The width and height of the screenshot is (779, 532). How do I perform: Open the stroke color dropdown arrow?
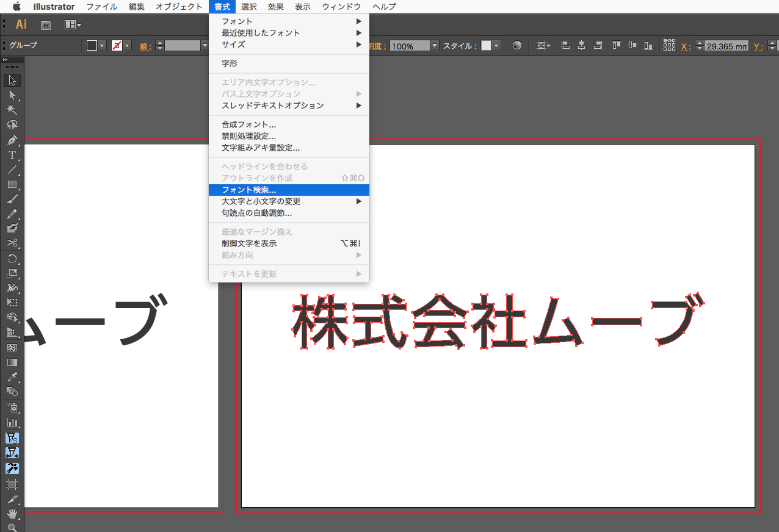pyautogui.click(x=127, y=46)
